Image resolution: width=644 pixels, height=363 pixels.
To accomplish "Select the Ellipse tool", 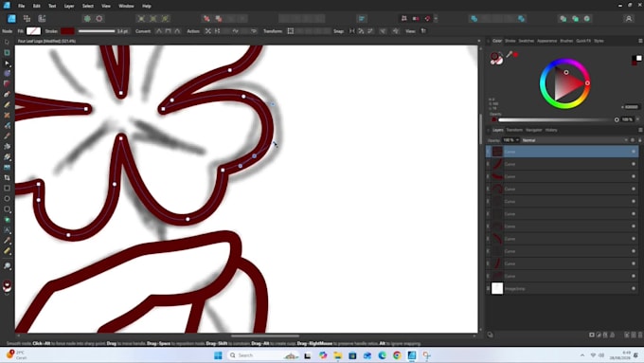I will (x=7, y=199).
